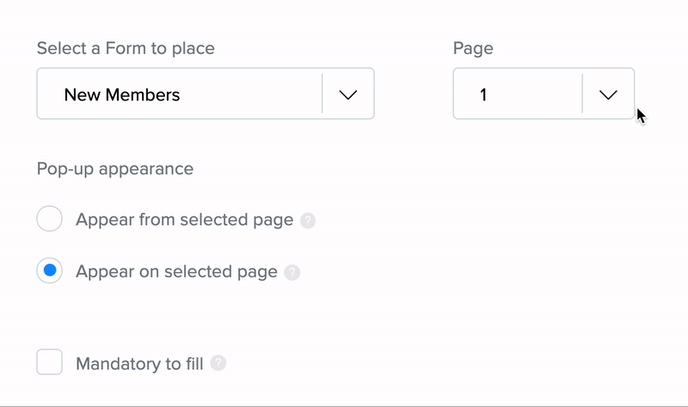Click the divider line inside the Page selector
This screenshot has height=407, width=688.
[x=582, y=94]
